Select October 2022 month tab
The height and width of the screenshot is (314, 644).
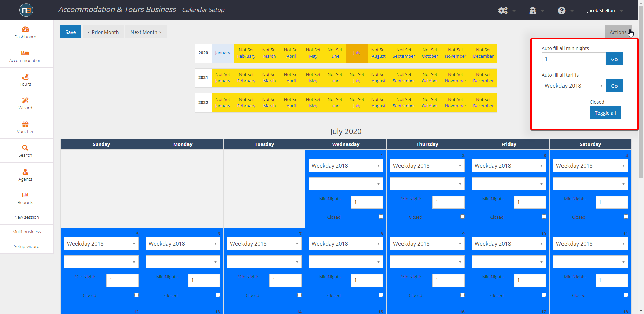click(430, 103)
